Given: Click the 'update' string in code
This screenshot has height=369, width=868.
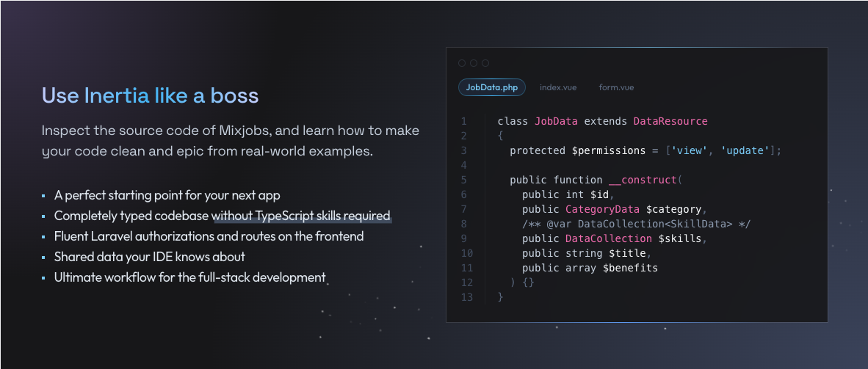Looking at the screenshot, I should pos(745,150).
